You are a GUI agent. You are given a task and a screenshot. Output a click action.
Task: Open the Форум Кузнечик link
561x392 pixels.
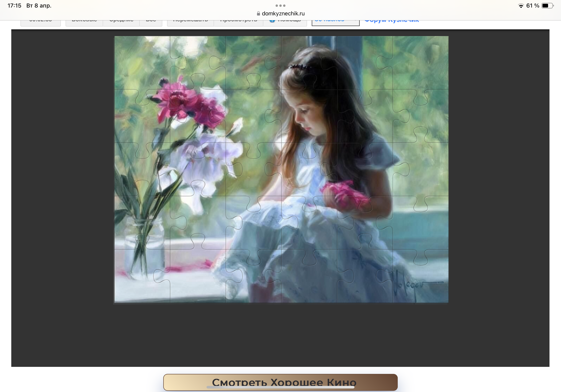click(391, 22)
